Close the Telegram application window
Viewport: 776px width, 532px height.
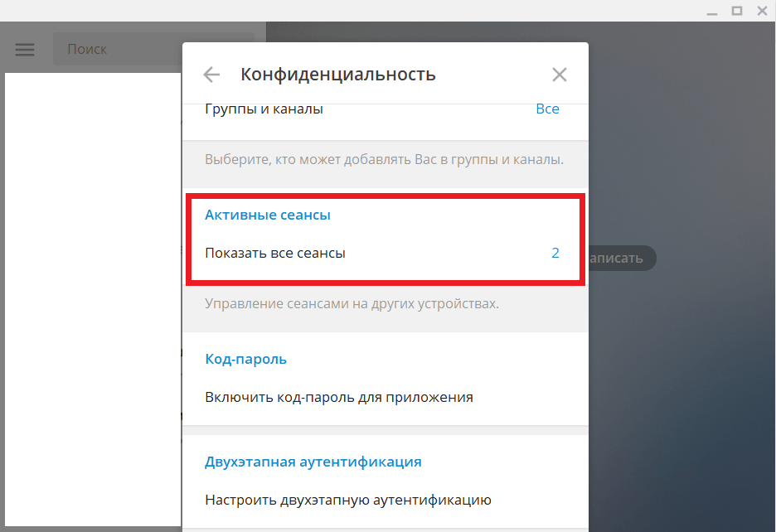pos(760,11)
